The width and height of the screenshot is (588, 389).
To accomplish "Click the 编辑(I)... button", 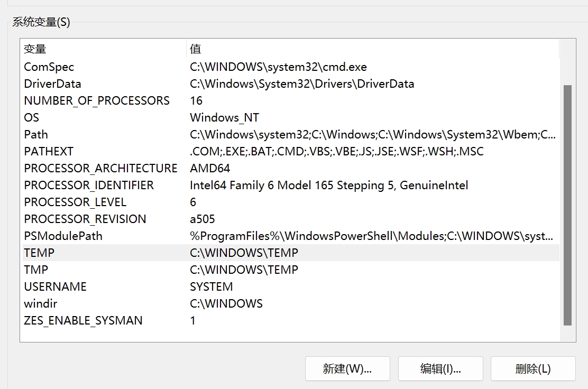I will [440, 369].
